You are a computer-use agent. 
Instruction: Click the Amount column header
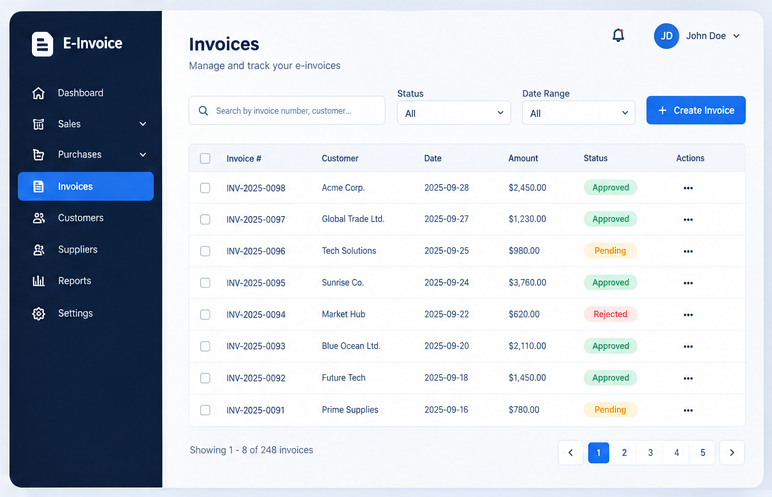click(x=523, y=158)
